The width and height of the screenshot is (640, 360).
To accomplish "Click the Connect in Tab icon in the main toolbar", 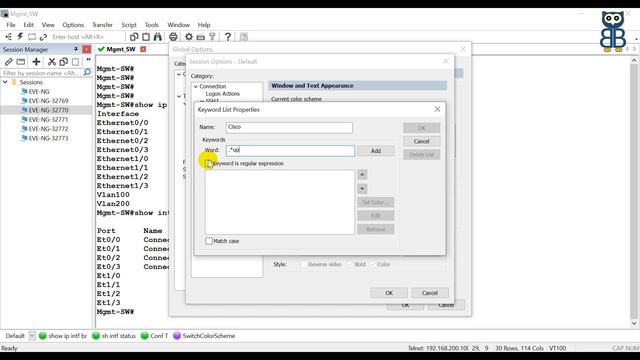I will coord(32,37).
